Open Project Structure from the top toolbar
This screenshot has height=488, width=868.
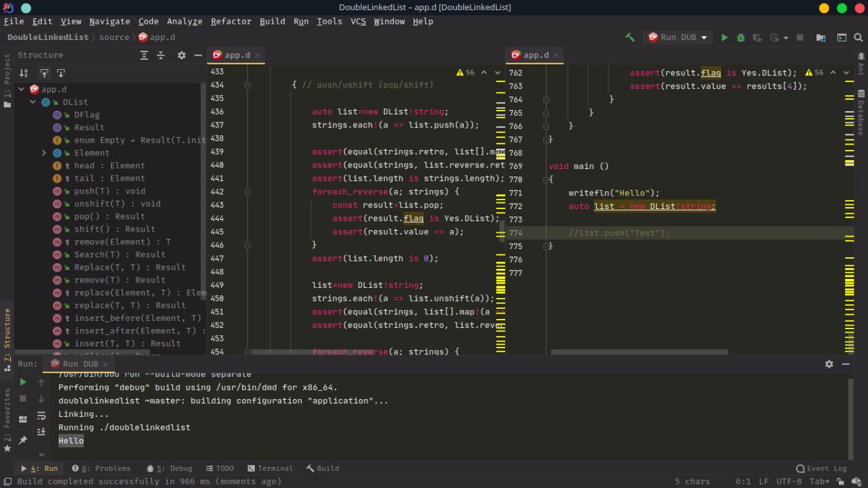tap(821, 38)
